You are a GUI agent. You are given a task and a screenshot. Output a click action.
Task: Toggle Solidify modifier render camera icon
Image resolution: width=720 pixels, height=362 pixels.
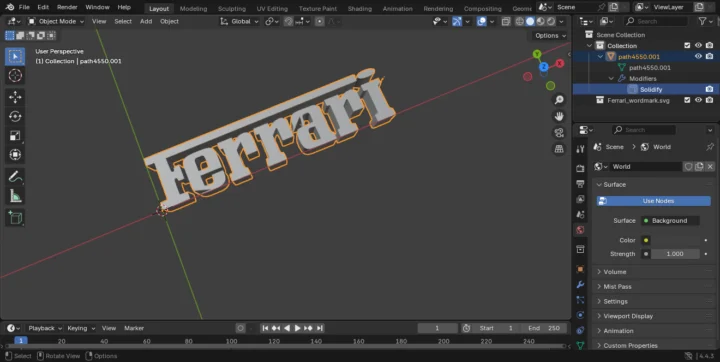(709, 89)
